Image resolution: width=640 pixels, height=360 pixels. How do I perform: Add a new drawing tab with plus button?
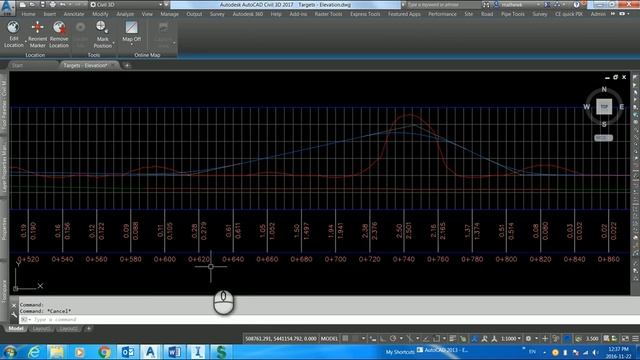pos(127,65)
